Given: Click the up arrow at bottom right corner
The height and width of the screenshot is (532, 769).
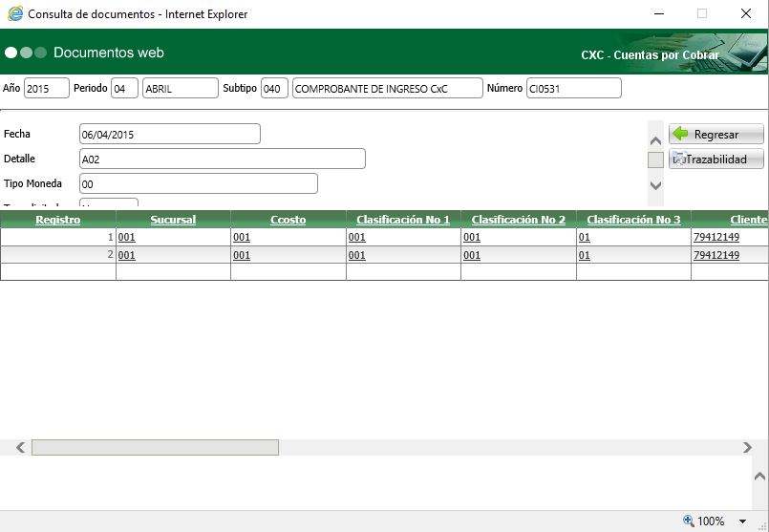Looking at the screenshot, I should 759,476.
